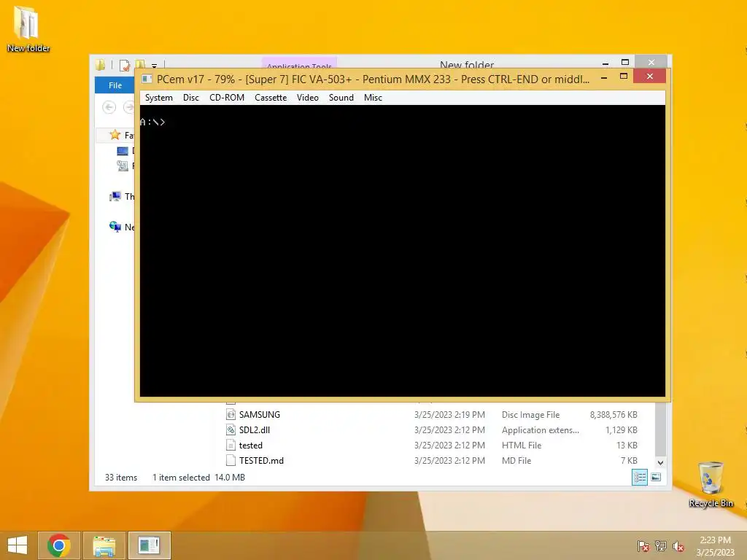Click the Explorer properties quick access icon
The image size is (747, 560).
(x=125, y=65)
